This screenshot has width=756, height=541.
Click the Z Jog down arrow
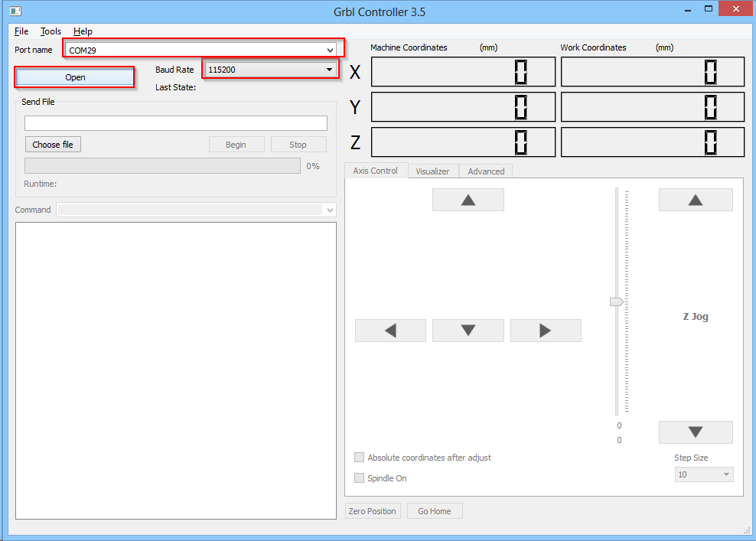coord(695,432)
